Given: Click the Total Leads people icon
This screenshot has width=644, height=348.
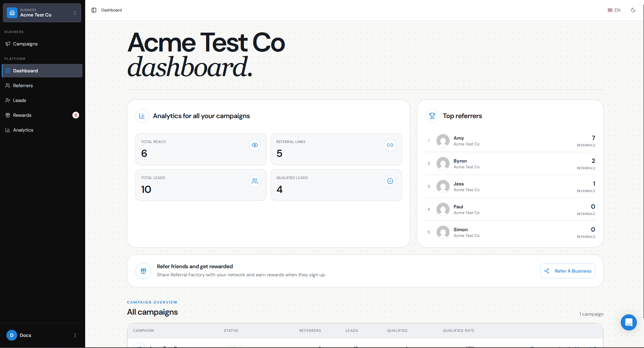Looking at the screenshot, I should click(x=255, y=181).
